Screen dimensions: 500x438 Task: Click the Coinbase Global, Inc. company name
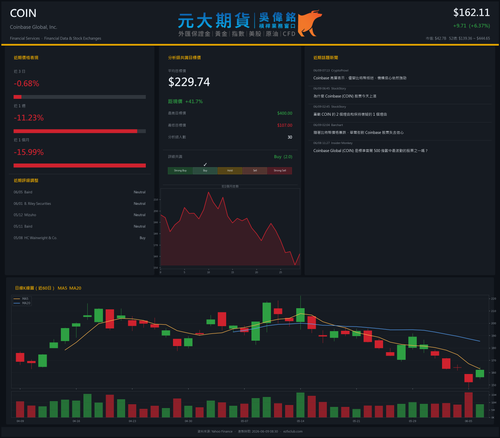click(x=33, y=27)
